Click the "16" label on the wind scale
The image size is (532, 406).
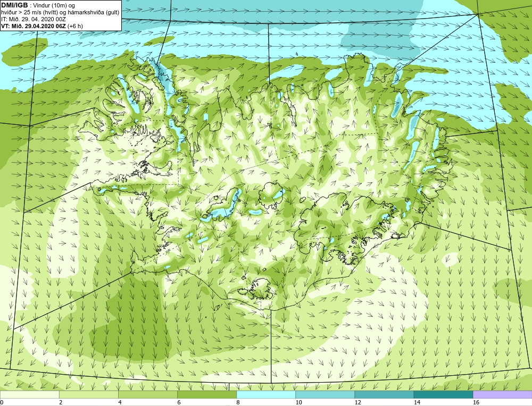point(476,402)
